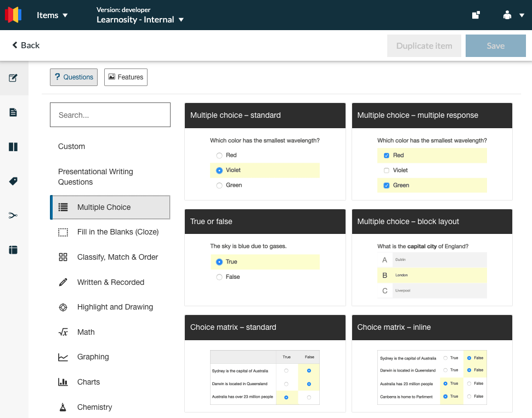Click the Chemistry flask icon
The width and height of the screenshot is (532, 418).
pos(63,406)
